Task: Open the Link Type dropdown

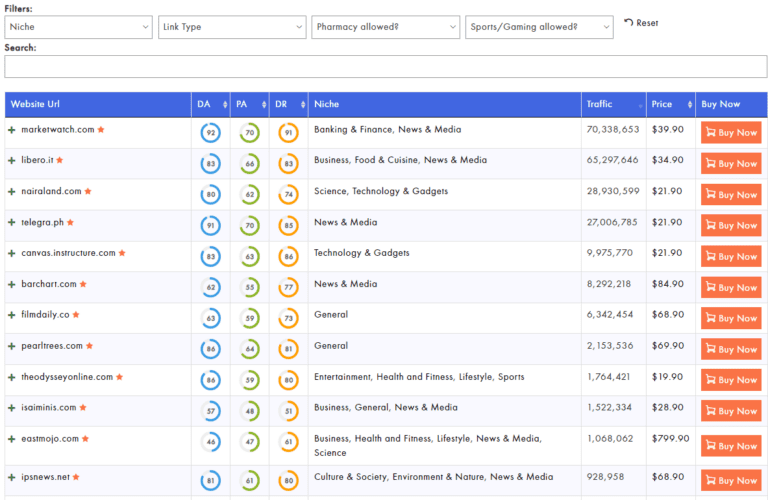Action: [232, 27]
